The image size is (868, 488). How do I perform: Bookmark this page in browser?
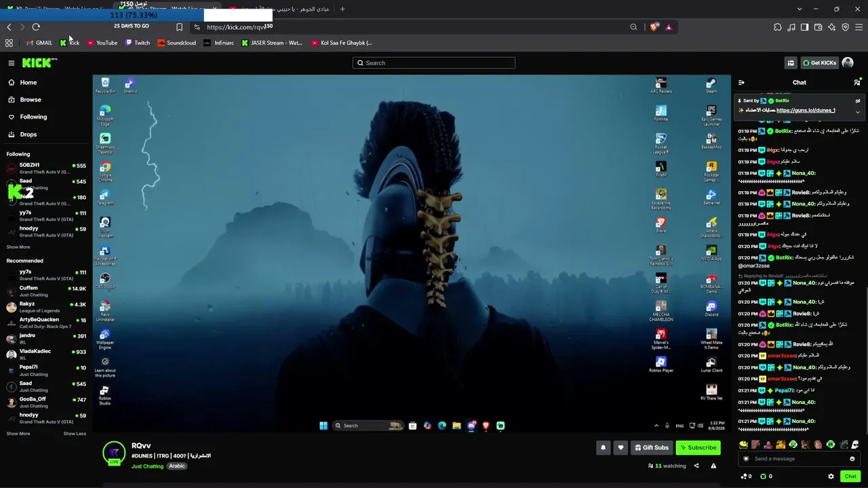179,27
